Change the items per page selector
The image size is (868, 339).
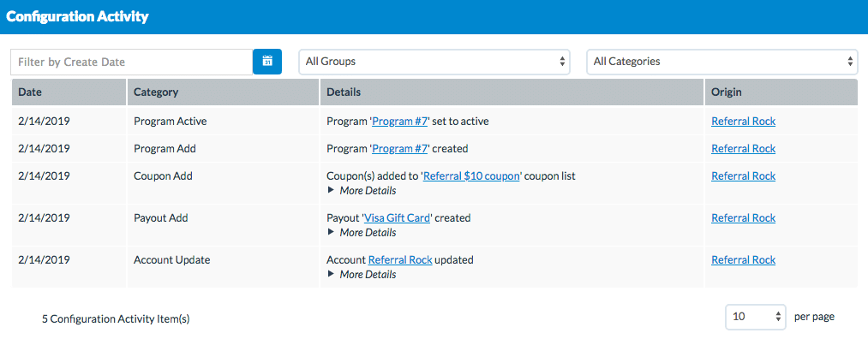point(756,317)
